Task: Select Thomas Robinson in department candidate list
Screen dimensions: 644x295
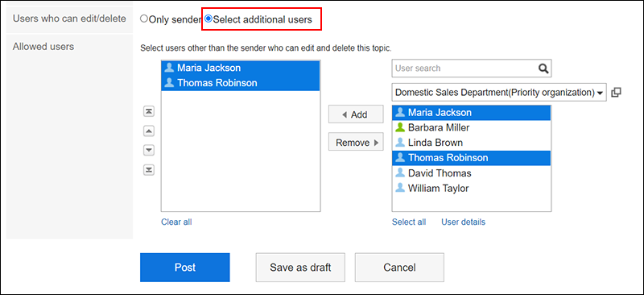Action: coord(472,158)
